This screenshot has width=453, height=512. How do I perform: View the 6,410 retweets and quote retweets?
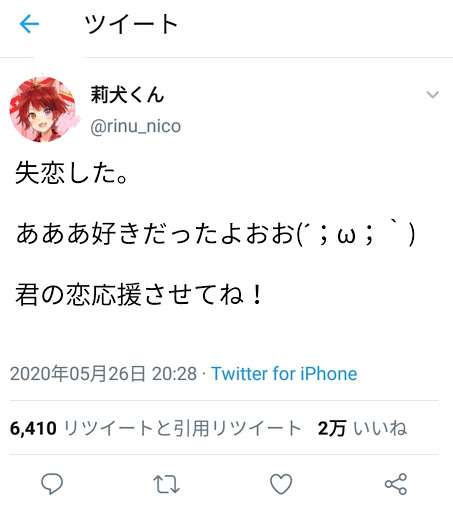point(156,428)
